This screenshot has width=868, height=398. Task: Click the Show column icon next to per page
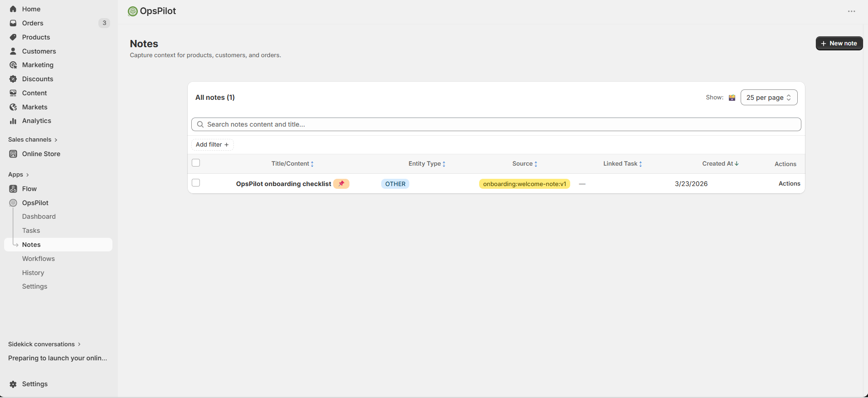tap(732, 98)
